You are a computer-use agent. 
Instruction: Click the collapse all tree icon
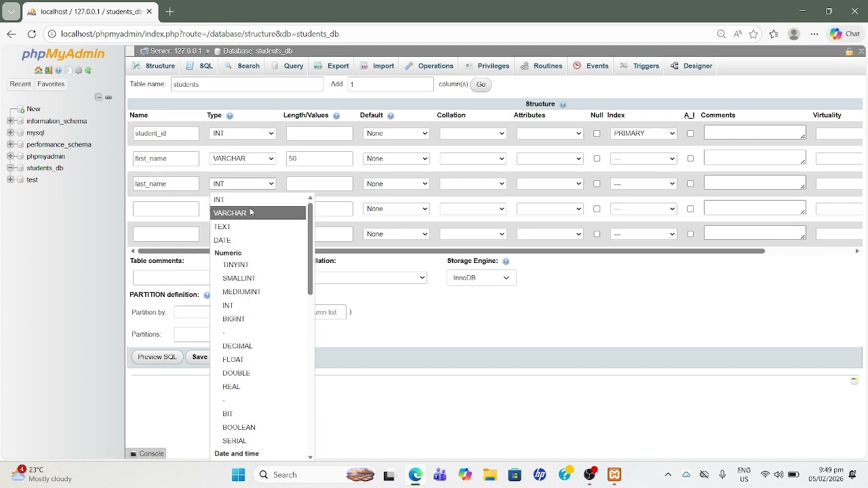(99, 97)
